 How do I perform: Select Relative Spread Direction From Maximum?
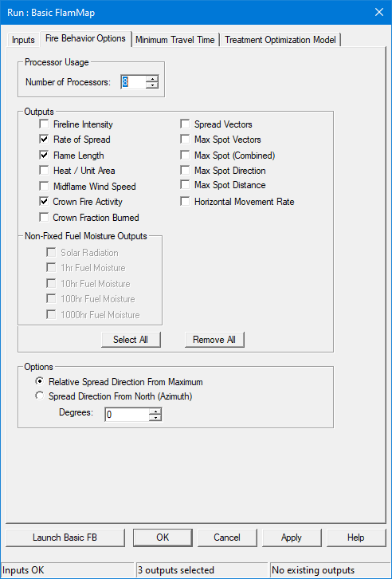[40, 381]
